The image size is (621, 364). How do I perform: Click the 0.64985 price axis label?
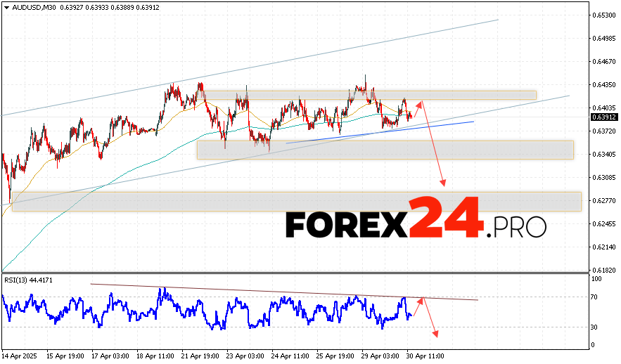click(604, 39)
